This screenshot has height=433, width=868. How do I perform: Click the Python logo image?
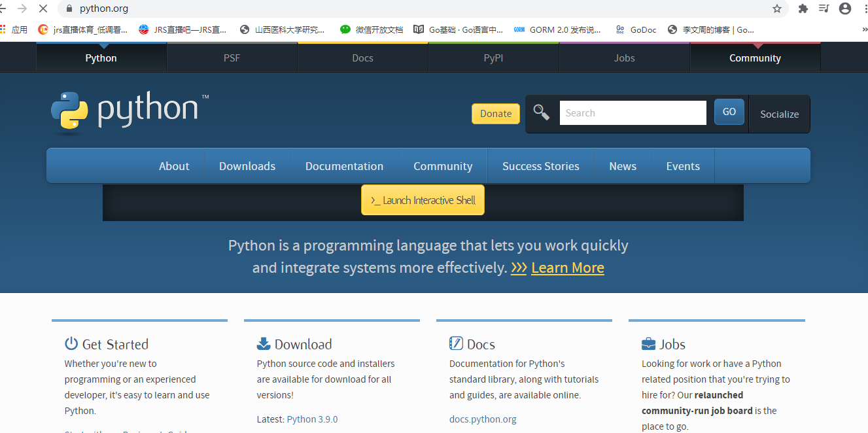click(x=130, y=113)
